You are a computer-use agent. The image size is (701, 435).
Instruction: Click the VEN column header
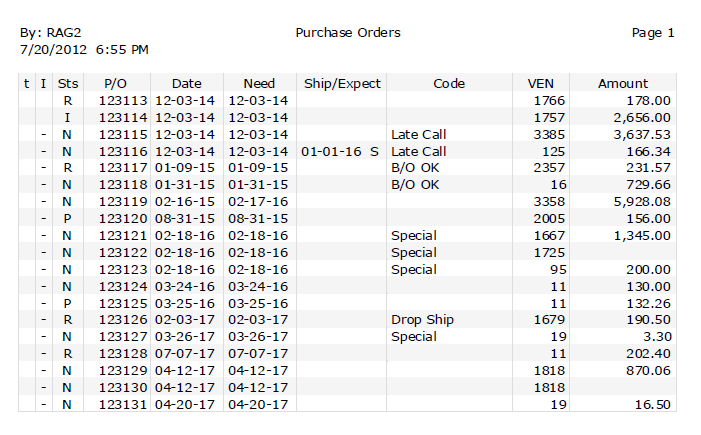tap(540, 83)
